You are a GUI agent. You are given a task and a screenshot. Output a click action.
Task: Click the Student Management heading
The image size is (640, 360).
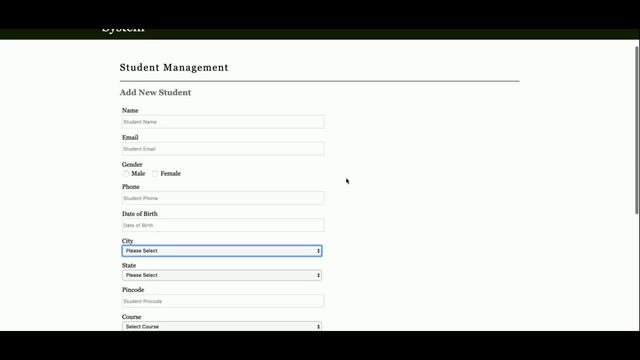coord(174,68)
